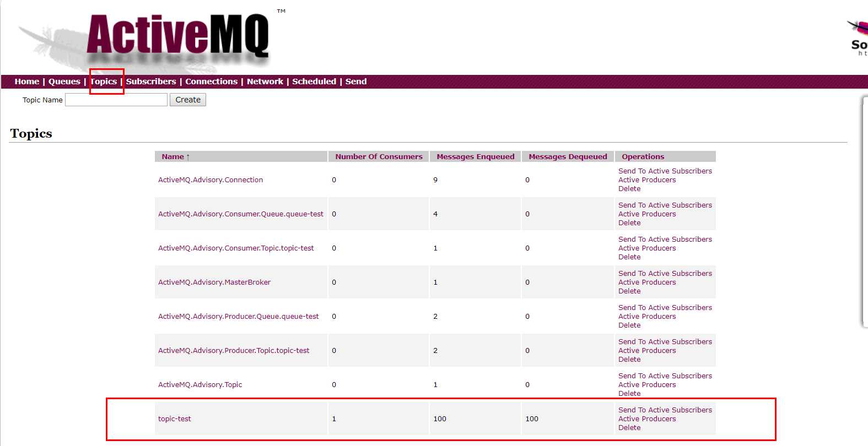View Active Producers for Producer.Queue.queue-test

point(647,317)
